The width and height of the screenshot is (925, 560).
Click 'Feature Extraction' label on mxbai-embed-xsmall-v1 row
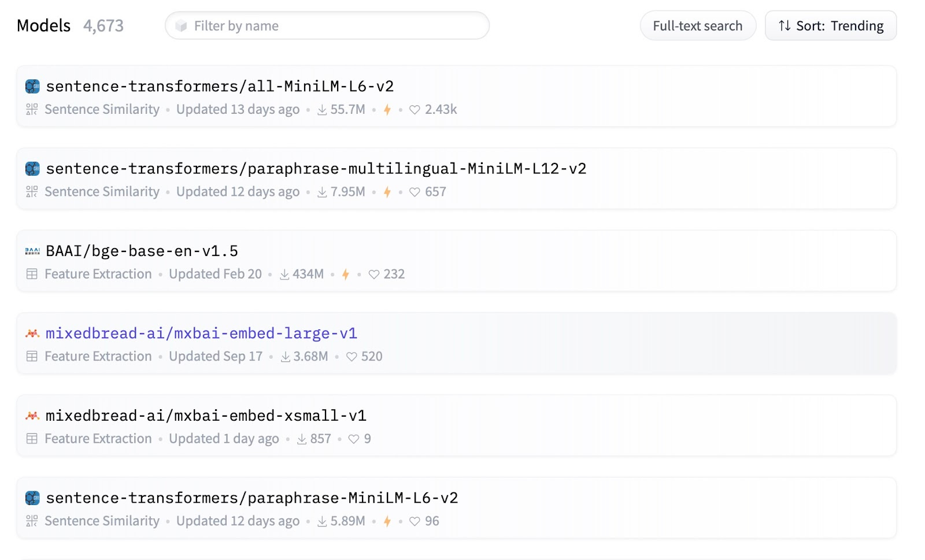click(98, 439)
